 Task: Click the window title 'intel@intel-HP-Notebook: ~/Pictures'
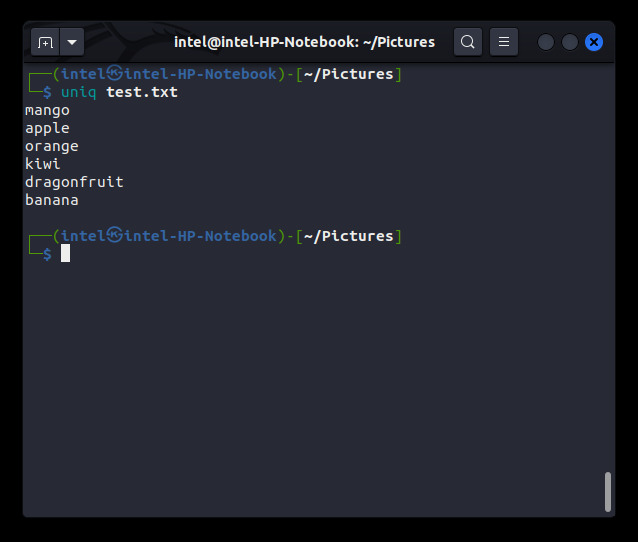point(304,42)
